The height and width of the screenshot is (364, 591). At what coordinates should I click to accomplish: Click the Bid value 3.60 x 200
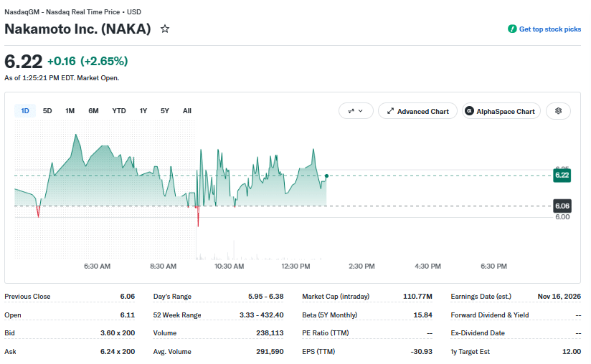(x=118, y=332)
